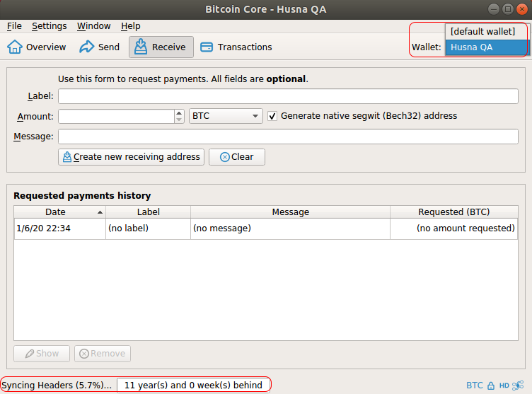532x394 pixels.
Task: Click the Show button
Action: [x=42, y=354]
